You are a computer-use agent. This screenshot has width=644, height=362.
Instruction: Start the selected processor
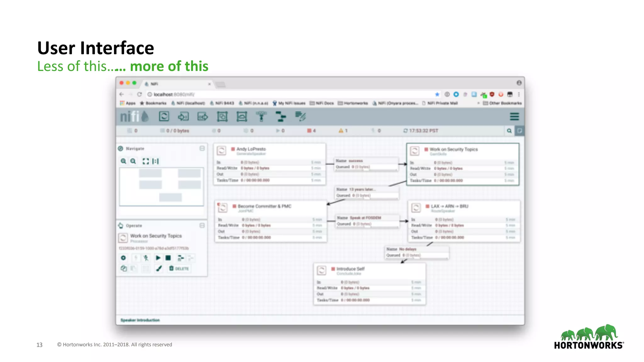158,258
